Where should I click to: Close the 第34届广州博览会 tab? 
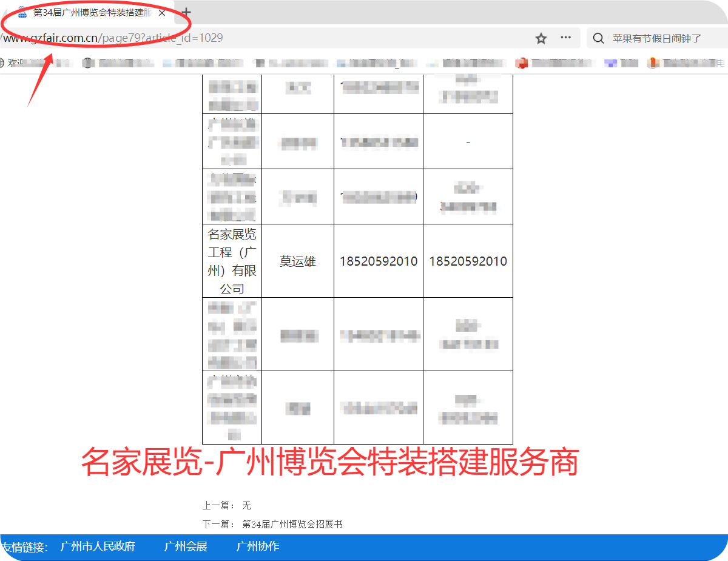click(162, 12)
